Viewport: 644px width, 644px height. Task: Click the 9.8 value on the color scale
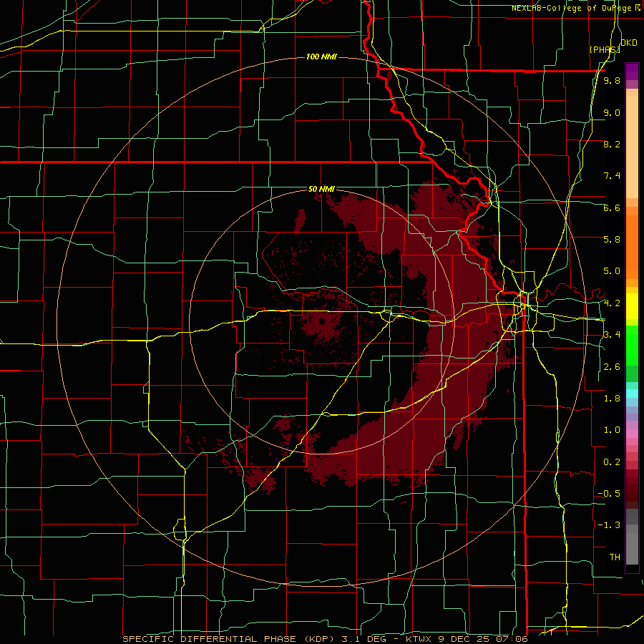click(612, 80)
